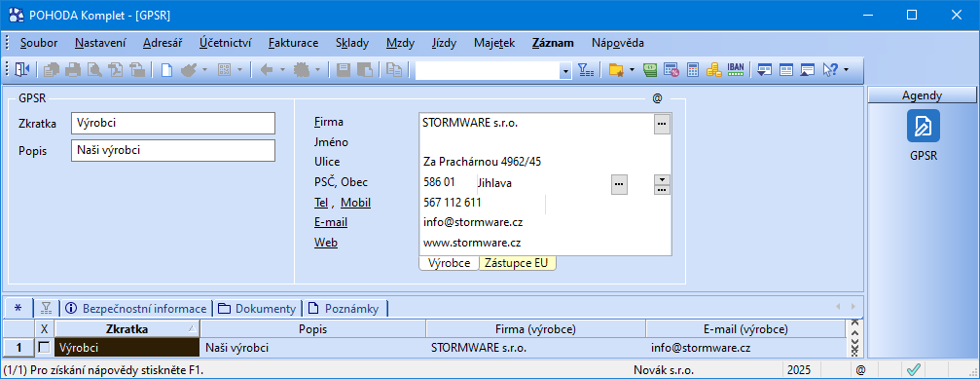Open the percent calculator icon
This screenshot has width=980, height=379.
[x=671, y=70]
